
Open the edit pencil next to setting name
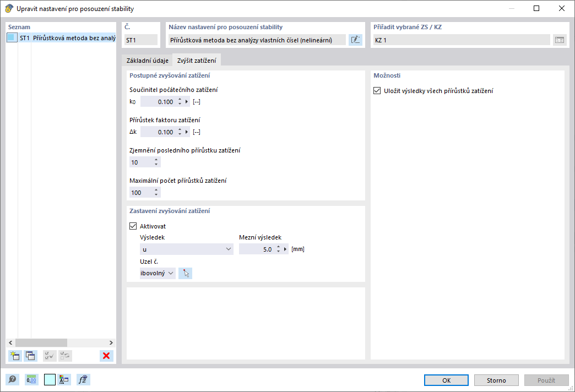point(355,39)
